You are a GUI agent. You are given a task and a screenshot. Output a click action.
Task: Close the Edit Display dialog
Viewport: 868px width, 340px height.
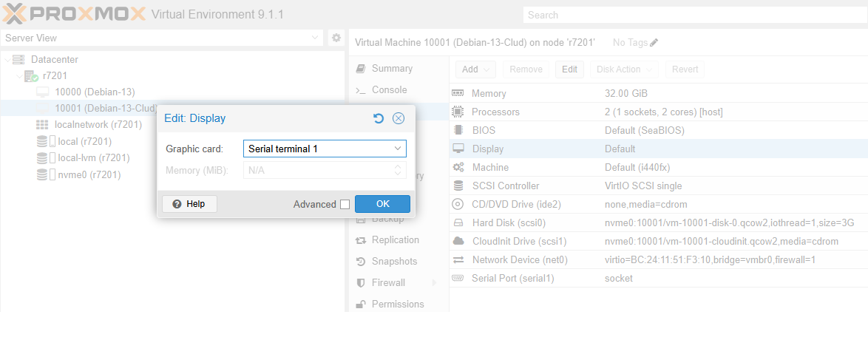pos(399,118)
